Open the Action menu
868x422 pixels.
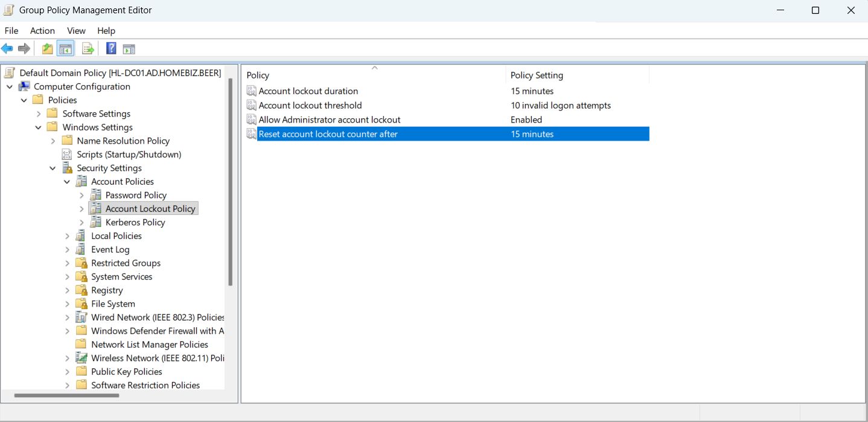tap(42, 31)
